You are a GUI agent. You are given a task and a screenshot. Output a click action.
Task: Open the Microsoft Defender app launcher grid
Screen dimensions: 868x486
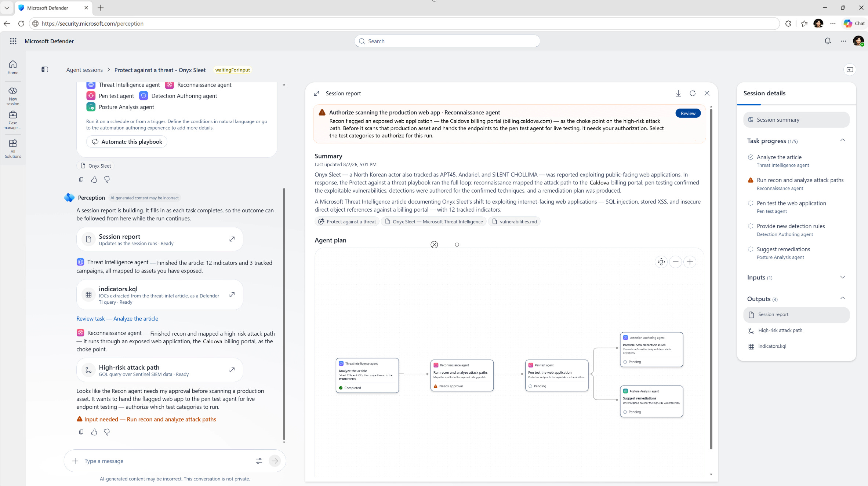[13, 41]
